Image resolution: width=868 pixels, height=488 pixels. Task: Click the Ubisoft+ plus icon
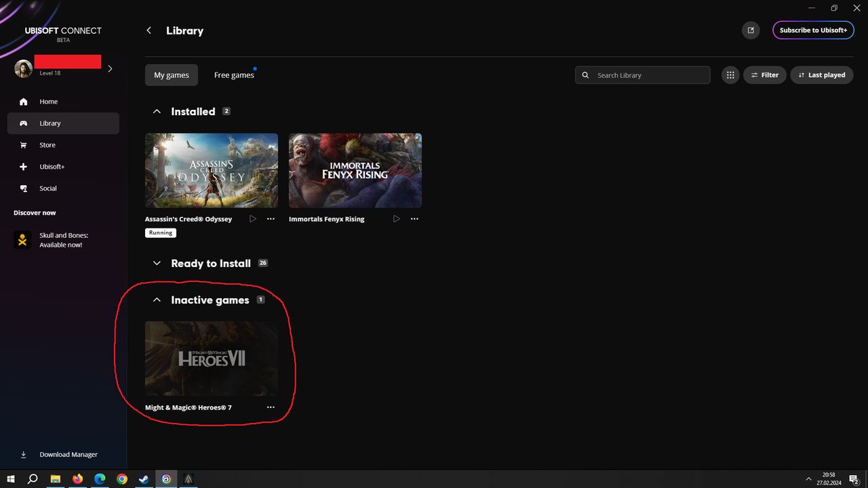coord(24,167)
